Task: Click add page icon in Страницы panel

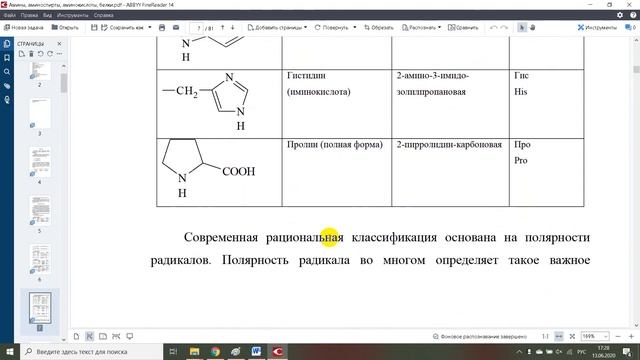Action: [22, 54]
